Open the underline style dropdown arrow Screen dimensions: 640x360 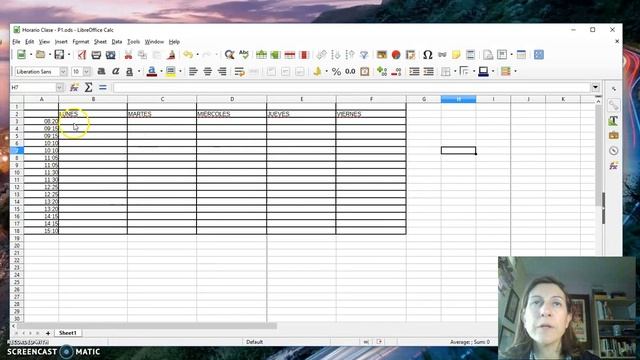(139, 71)
